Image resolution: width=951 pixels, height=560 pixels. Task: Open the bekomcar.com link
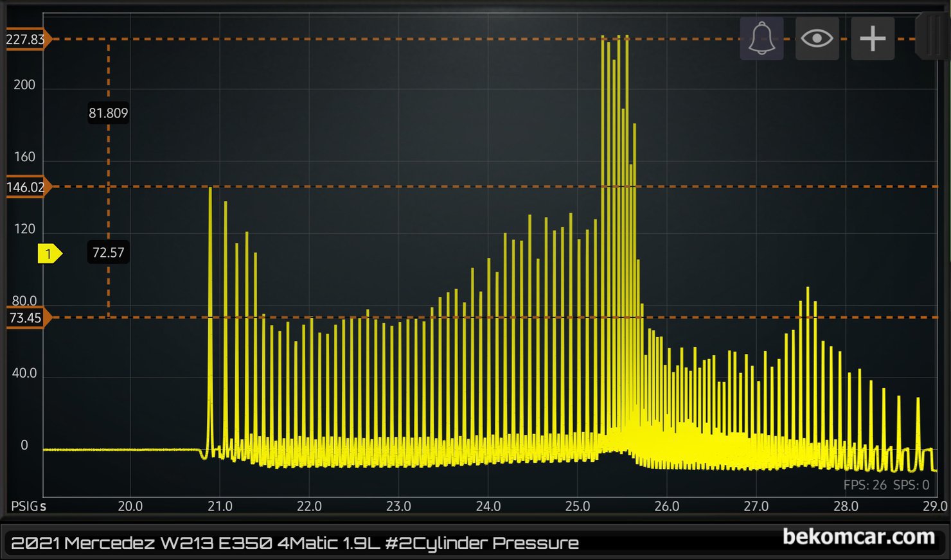[x=858, y=536]
